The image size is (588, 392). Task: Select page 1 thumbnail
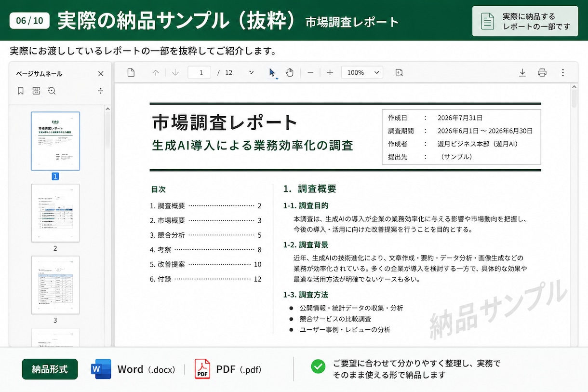[55, 141]
